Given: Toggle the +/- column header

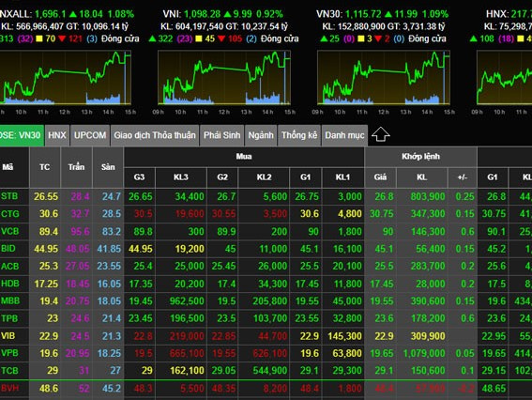Looking at the screenshot, I should coord(463,177).
